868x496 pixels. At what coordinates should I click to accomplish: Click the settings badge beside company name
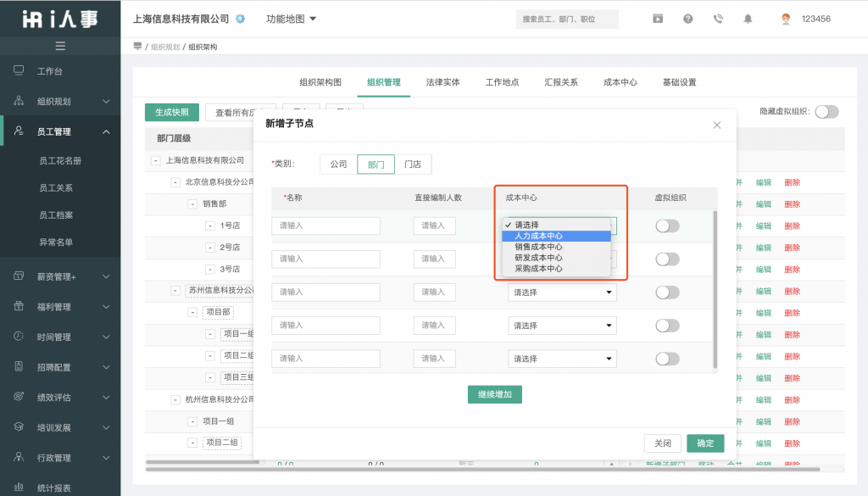click(x=240, y=19)
